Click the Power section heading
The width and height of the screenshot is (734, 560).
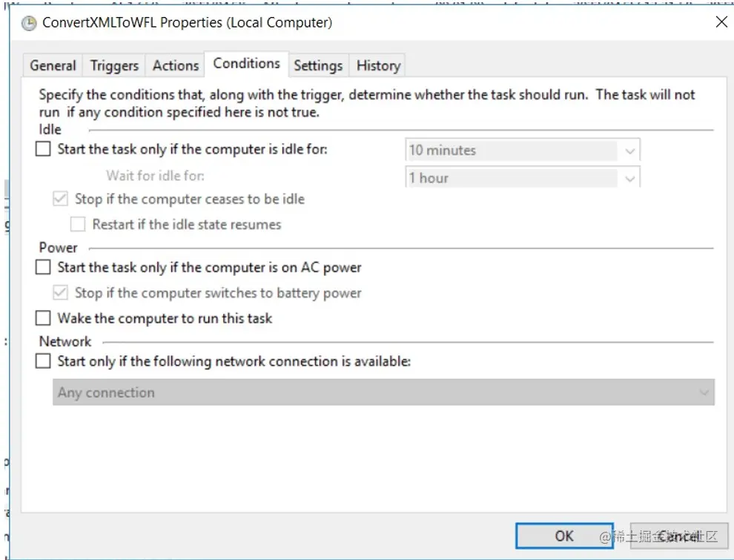(x=58, y=247)
